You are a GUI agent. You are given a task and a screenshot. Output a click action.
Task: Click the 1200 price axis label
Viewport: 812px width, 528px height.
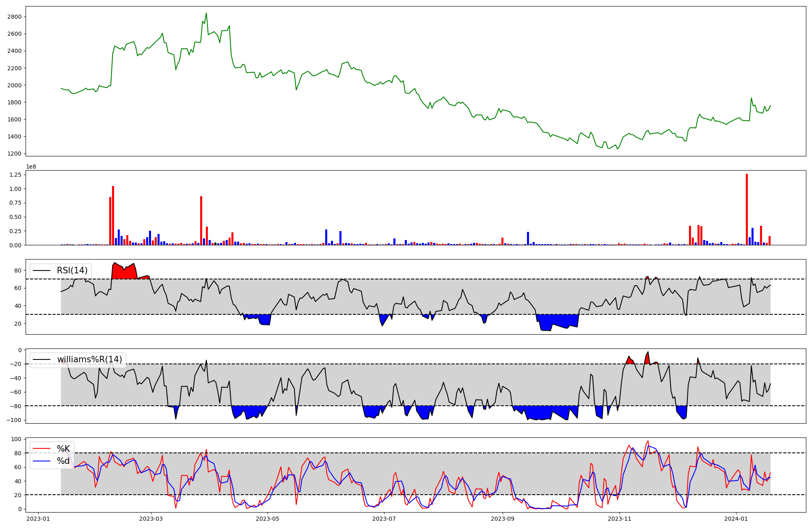(15, 154)
